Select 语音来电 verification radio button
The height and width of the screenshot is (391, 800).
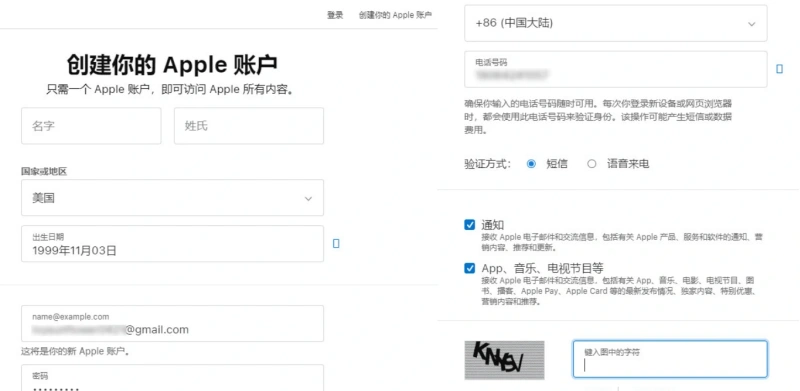tap(591, 164)
